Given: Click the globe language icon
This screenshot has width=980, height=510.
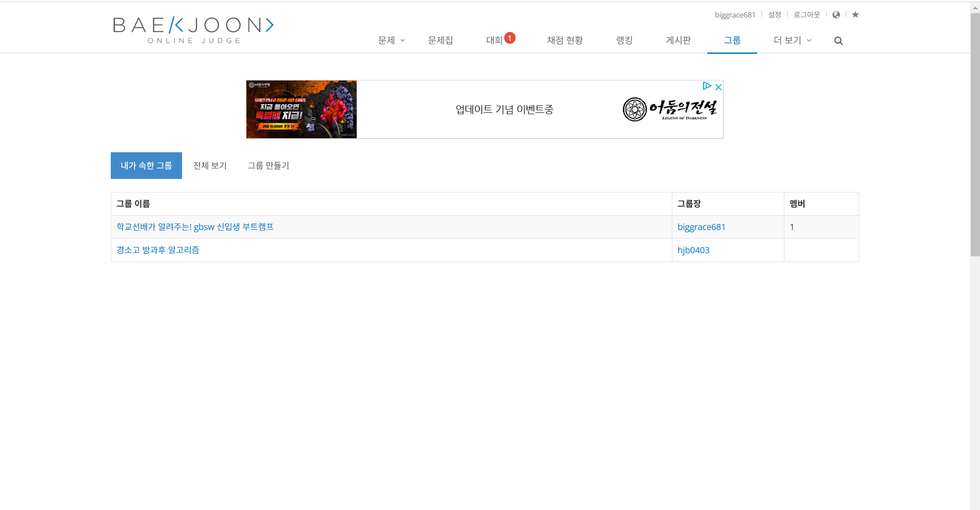Looking at the screenshot, I should tap(836, 14).
